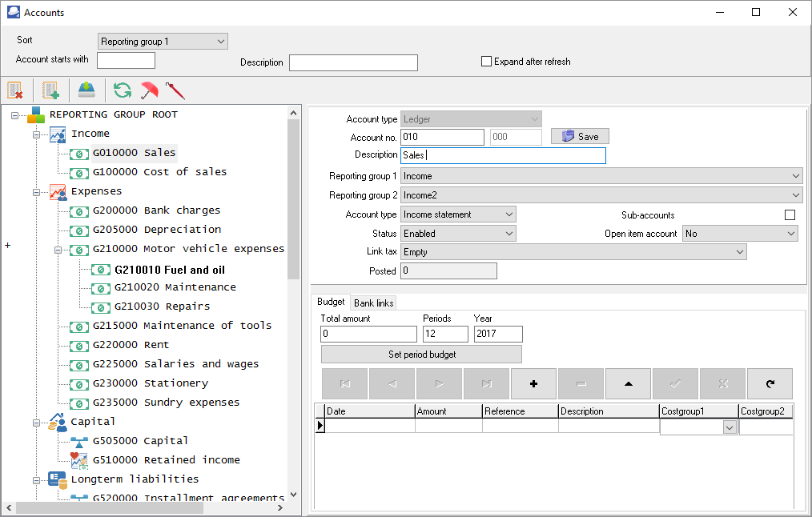Click money icon beside G200000 Bank charges
This screenshot has height=517, width=812.
pyautogui.click(x=79, y=211)
